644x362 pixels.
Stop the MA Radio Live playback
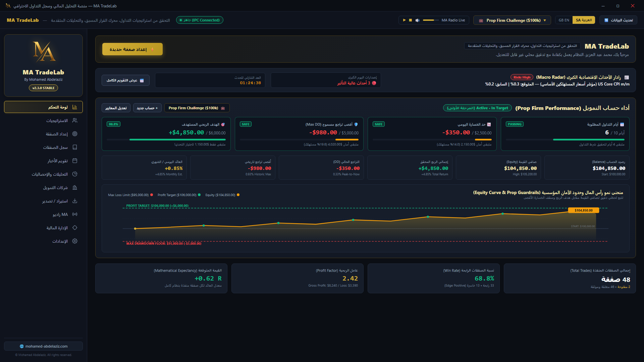[410, 20]
